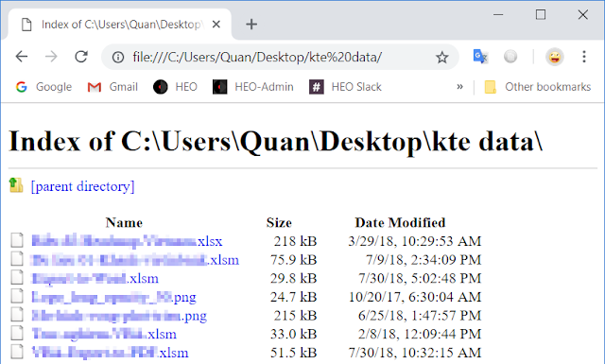Select the '75.9 kB' size cell
Image resolution: width=605 pixels, height=364 pixels.
(x=294, y=260)
